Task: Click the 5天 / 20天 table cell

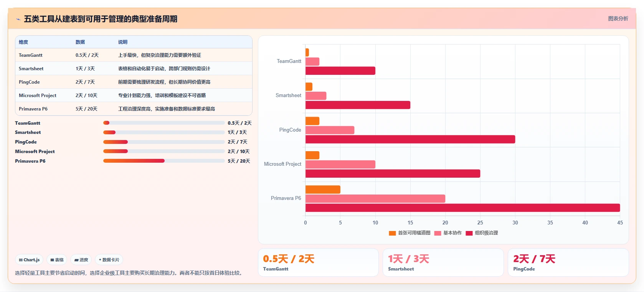Action: [x=86, y=109]
